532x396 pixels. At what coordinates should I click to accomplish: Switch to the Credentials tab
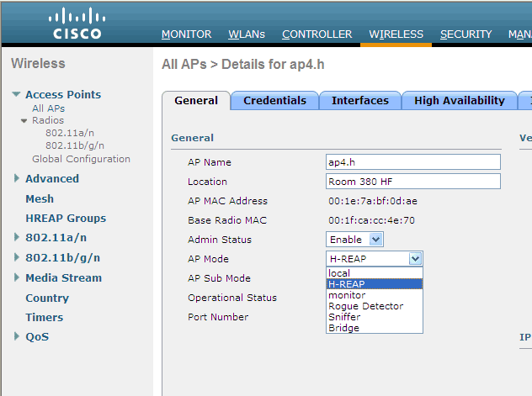pyautogui.click(x=274, y=101)
